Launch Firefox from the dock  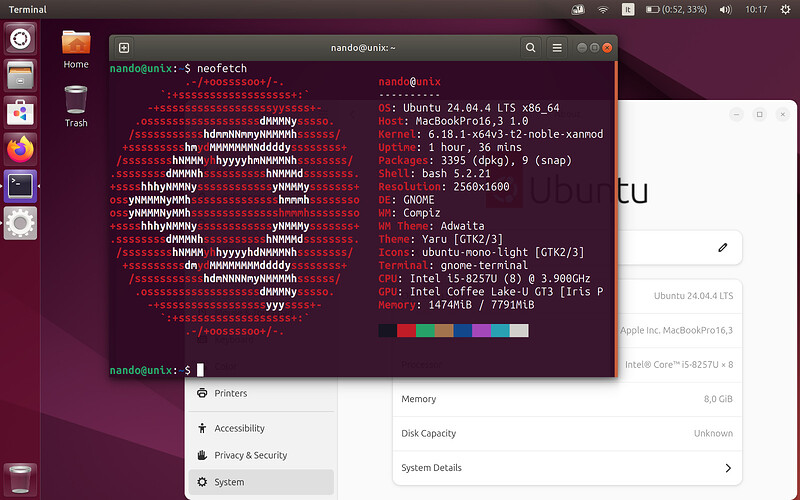tap(20, 149)
